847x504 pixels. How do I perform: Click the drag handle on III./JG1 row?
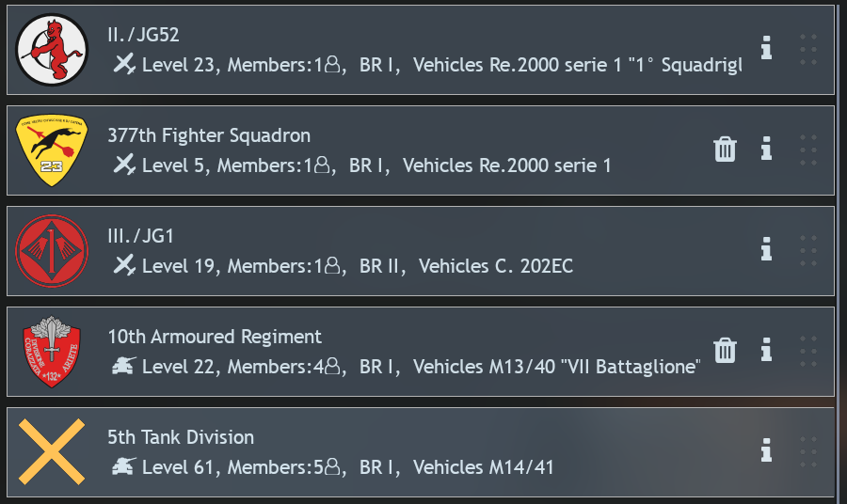point(808,250)
